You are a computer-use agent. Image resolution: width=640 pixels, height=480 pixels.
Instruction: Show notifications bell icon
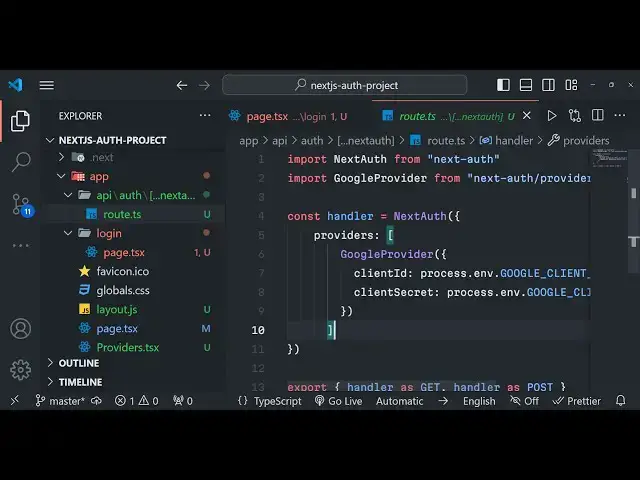[x=620, y=401]
